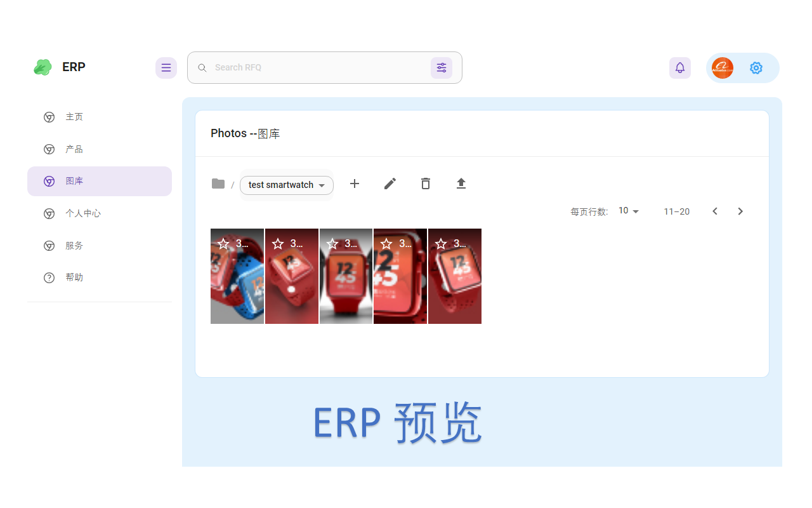Open the 产品 menu item
812x508 pixels.
74,149
